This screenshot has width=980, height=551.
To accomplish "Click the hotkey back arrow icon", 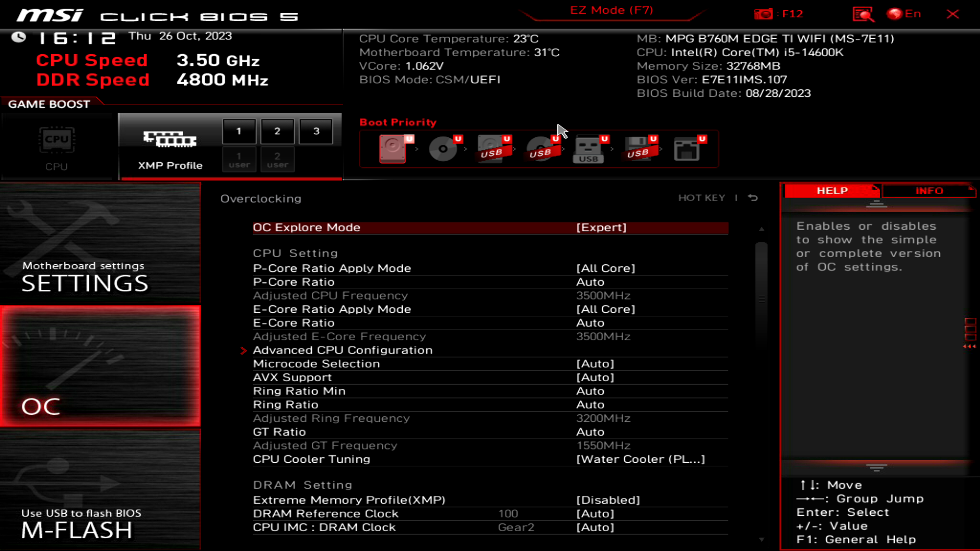I will pos(753,198).
